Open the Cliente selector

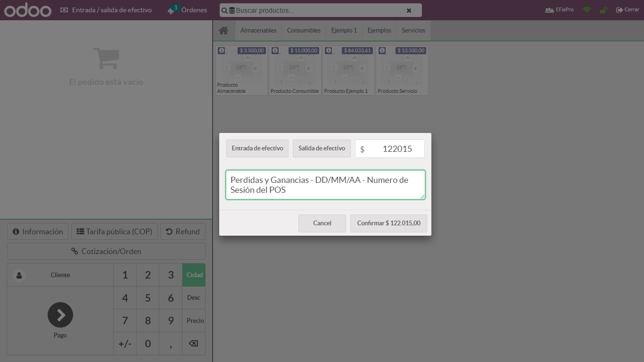tap(60, 275)
